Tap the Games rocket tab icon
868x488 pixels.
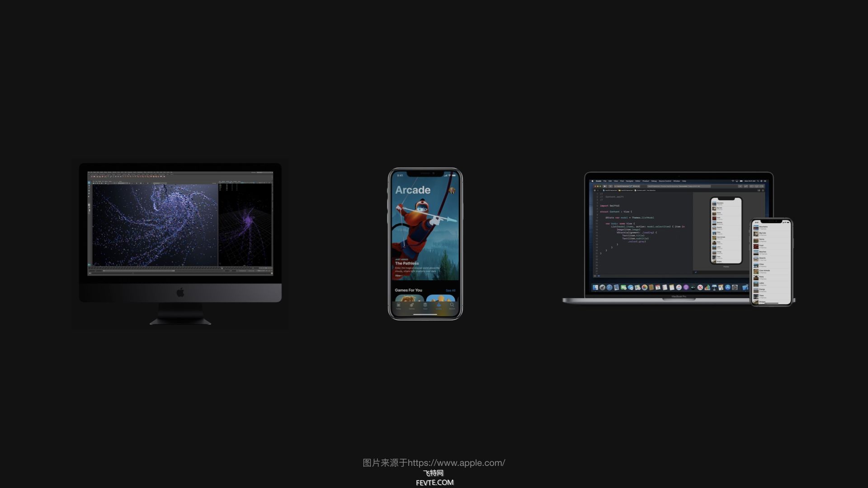412,305
